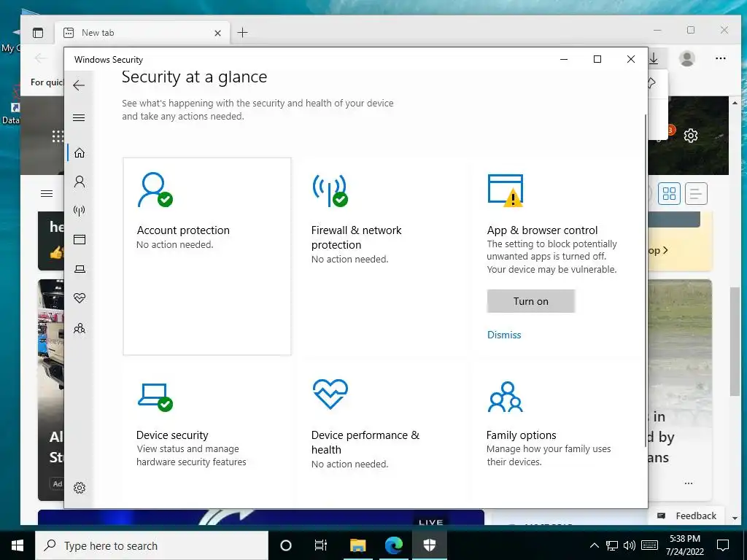Viewport: 747px width, 560px height.
Task: Click the Firewall & network protection tile icon
Action: (330, 190)
